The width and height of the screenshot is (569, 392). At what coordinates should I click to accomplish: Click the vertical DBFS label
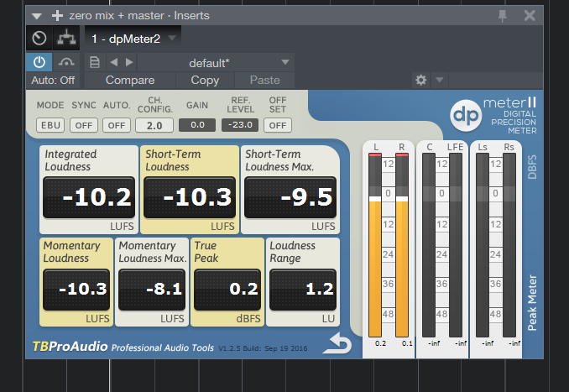tap(532, 167)
